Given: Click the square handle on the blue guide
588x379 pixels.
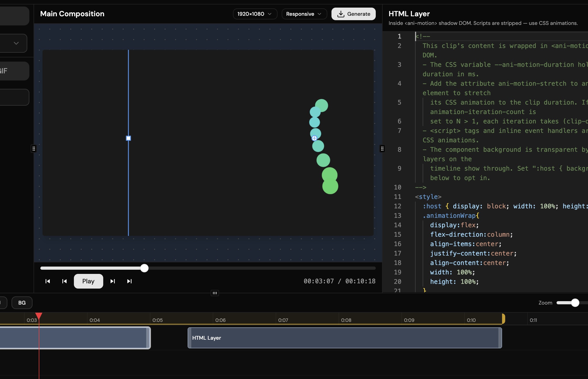Looking at the screenshot, I should pyautogui.click(x=128, y=138).
